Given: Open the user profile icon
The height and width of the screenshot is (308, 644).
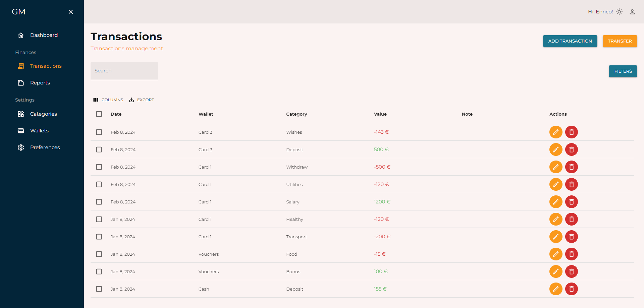Looking at the screenshot, I should click(633, 11).
